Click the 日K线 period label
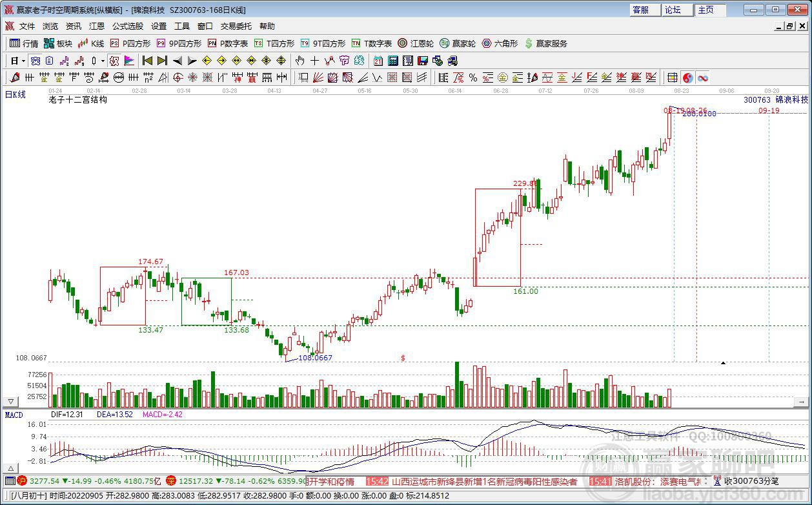This screenshot has width=812, height=505. pos(15,94)
